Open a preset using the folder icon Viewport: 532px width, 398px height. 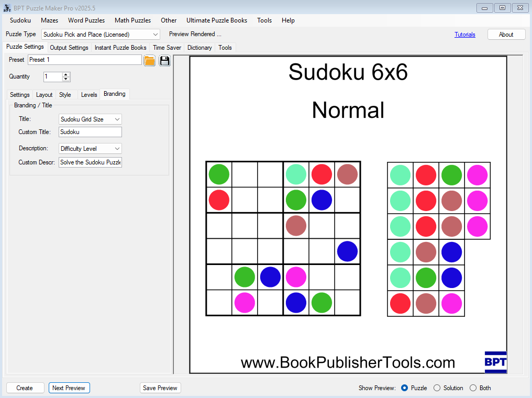tap(149, 60)
